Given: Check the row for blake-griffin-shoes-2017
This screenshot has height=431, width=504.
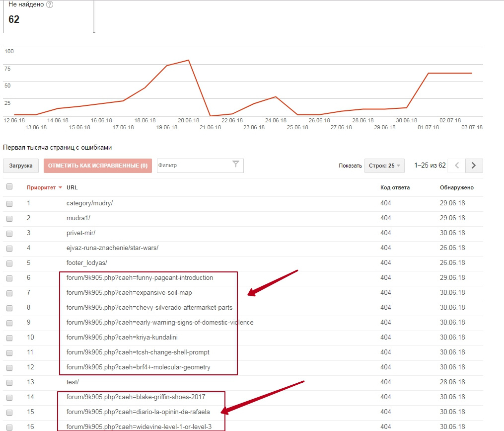Looking at the screenshot, I should (x=9, y=398).
